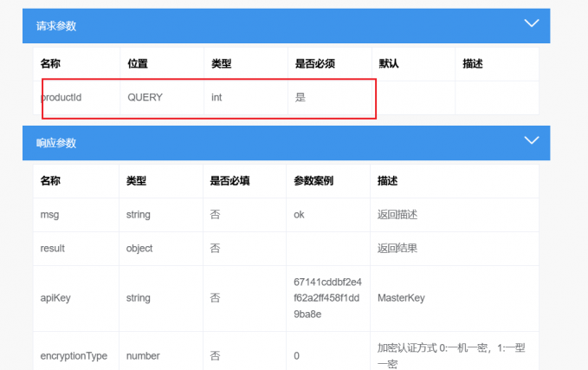Image resolution: width=588 pixels, height=370 pixels.
Task: Select the 否 cell in result row
Action: coord(216,249)
